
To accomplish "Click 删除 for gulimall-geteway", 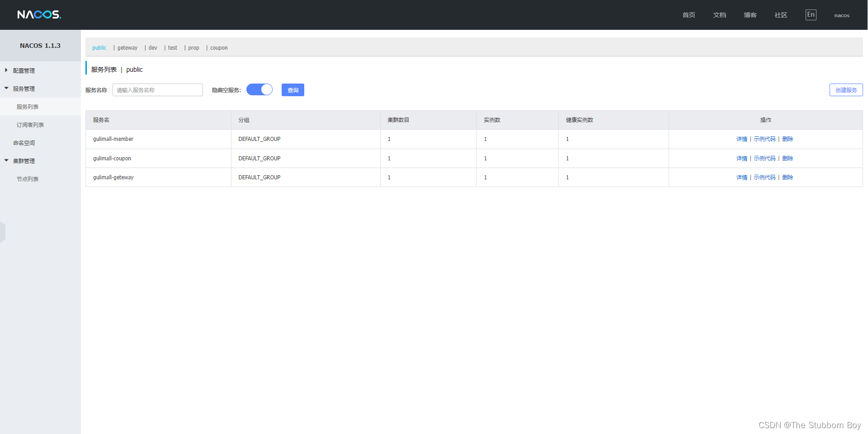I will (x=788, y=177).
